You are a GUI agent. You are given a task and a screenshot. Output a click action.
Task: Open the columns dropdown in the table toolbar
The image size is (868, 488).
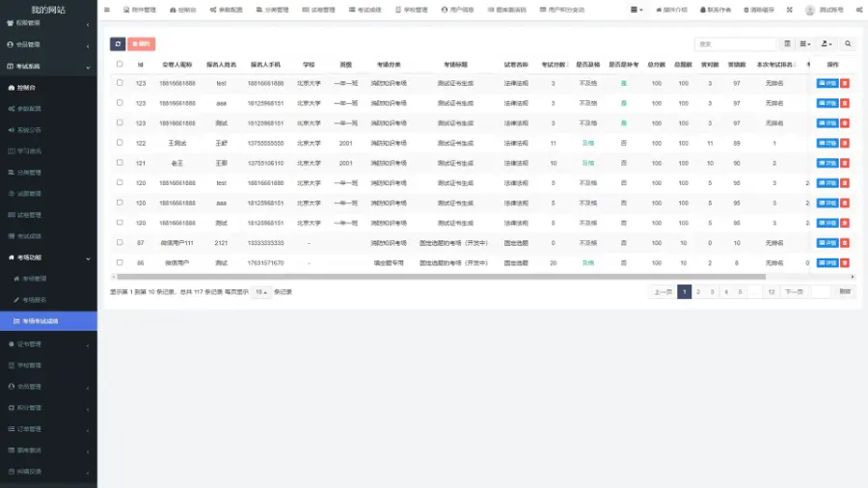pyautogui.click(x=805, y=44)
